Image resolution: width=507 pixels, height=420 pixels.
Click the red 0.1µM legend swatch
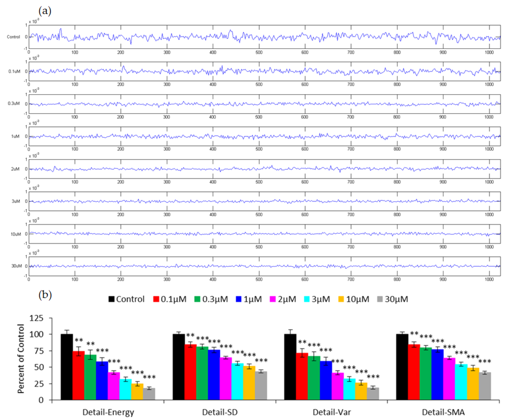[156, 299]
